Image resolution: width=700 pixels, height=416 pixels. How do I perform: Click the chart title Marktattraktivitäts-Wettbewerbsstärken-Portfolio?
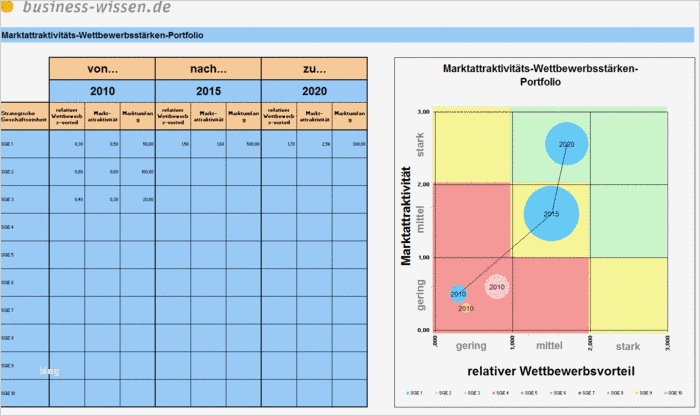tap(540, 75)
